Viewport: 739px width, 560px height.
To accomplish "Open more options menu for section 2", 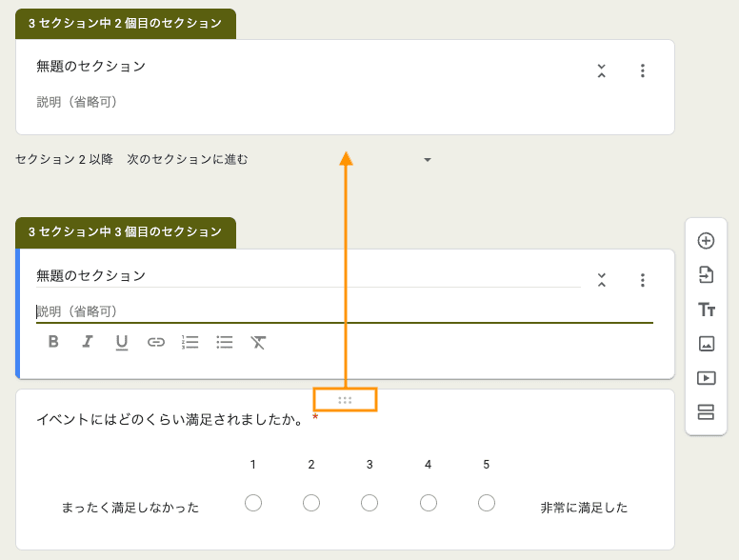I will tap(643, 70).
